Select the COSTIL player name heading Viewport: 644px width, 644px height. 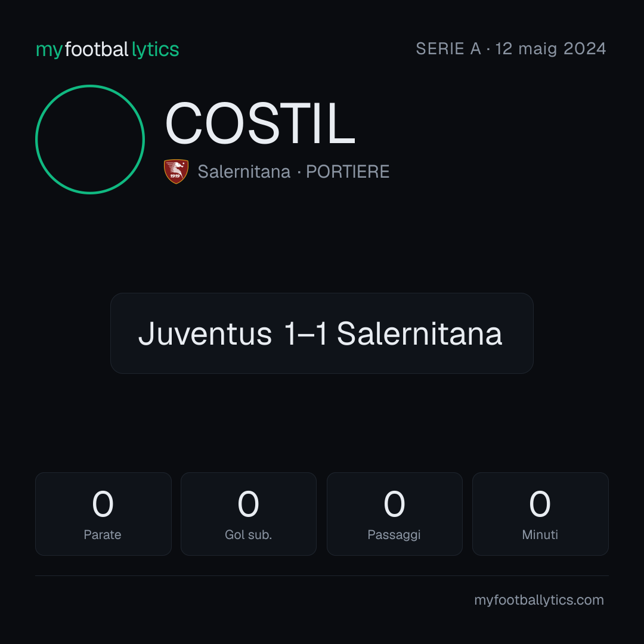[x=260, y=123]
